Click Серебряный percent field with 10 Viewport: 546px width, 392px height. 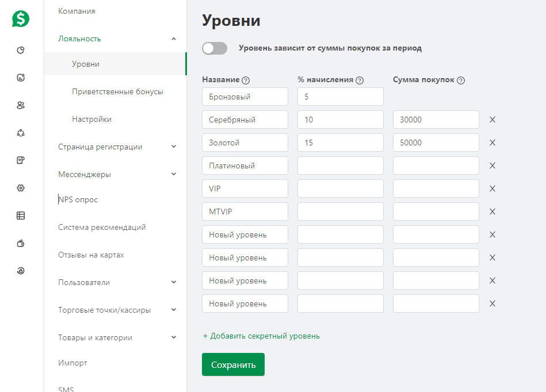click(341, 120)
